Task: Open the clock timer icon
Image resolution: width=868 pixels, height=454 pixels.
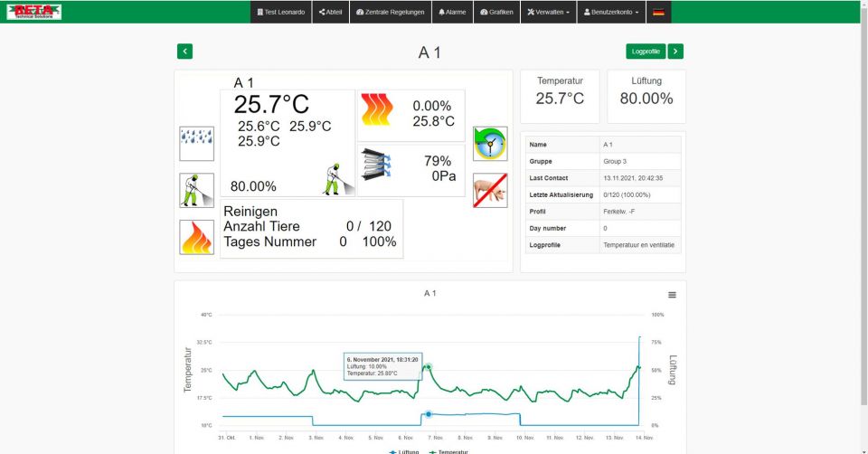Action: click(x=490, y=143)
